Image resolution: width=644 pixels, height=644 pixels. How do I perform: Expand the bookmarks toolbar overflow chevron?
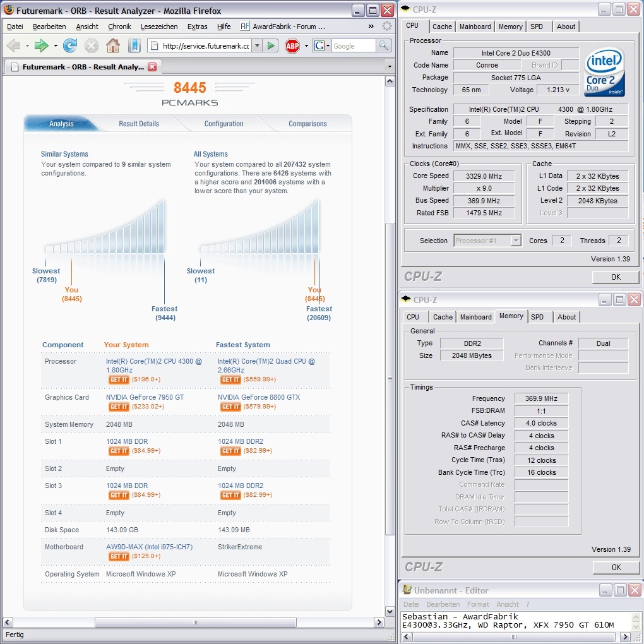[x=371, y=27]
